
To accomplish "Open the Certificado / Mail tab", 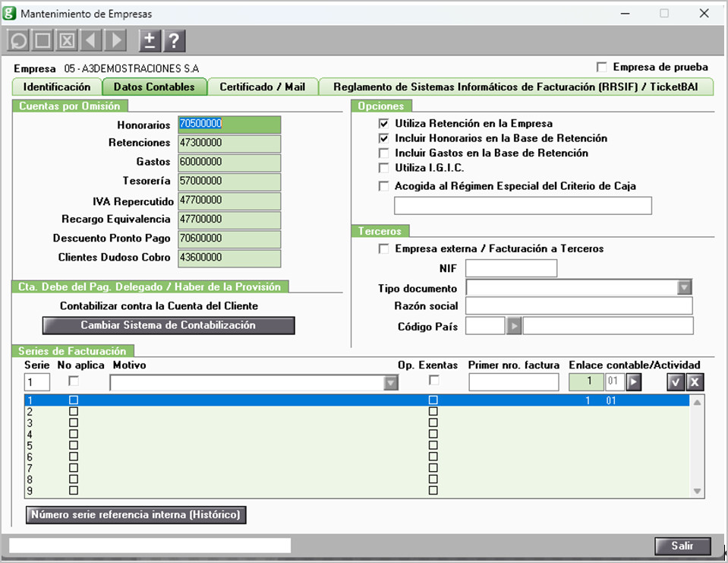I will point(263,87).
